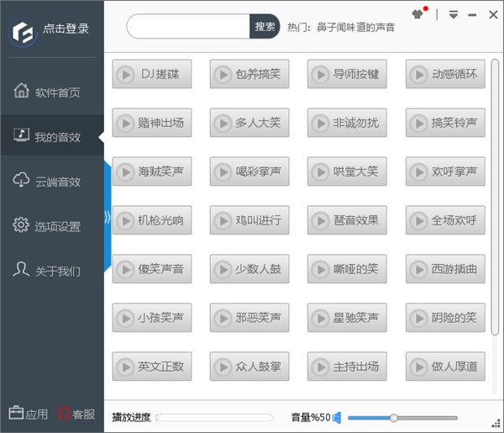504x433 pixels.
Task: Play the 小孩笑声 sound effect
Action: point(152,318)
